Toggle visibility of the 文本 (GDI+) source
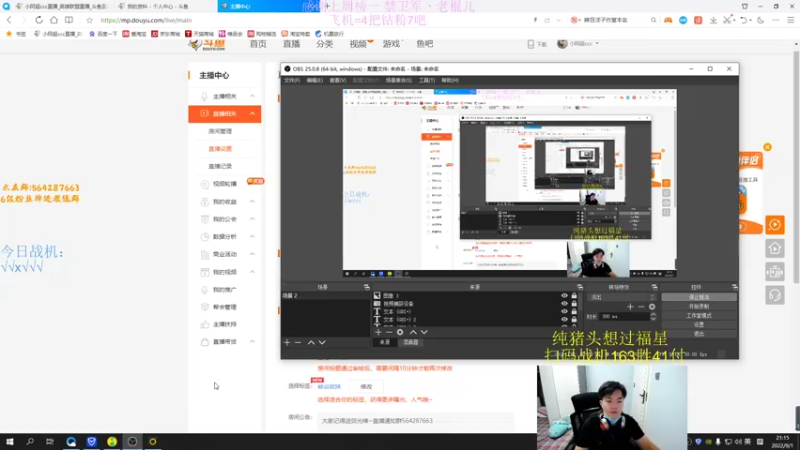 click(564, 311)
